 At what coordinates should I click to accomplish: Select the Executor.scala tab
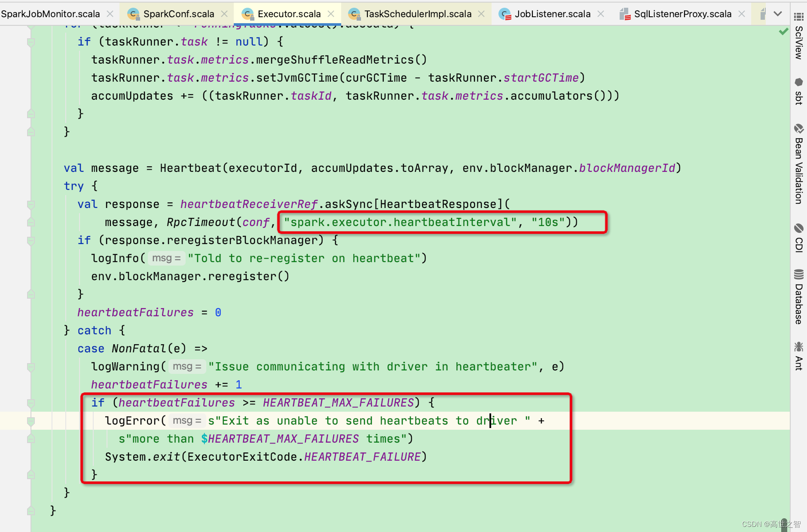coord(289,14)
